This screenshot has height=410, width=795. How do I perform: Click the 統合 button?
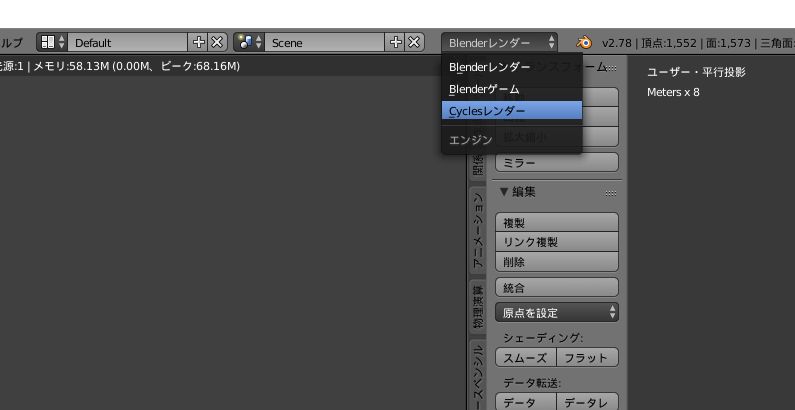tap(557, 287)
